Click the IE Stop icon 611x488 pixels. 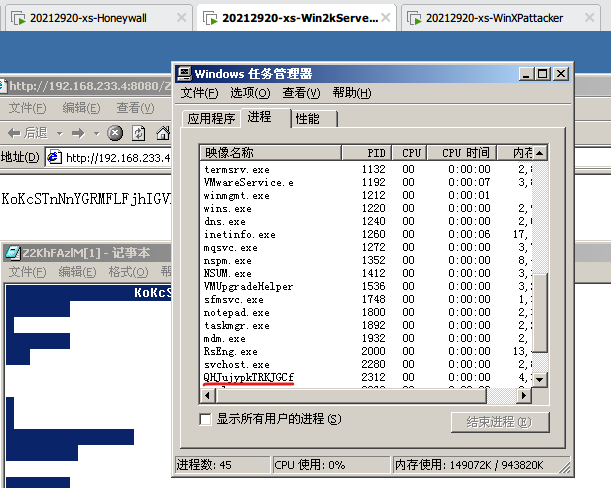click(115, 133)
